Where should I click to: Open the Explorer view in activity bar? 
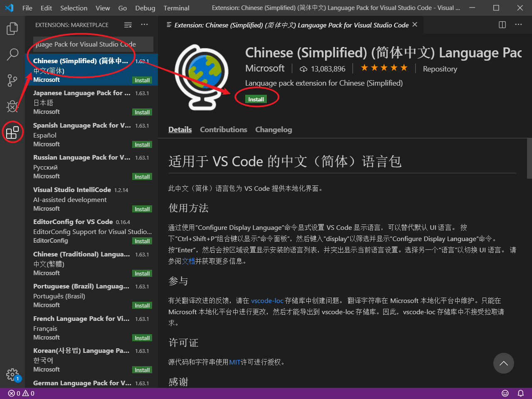pos(12,29)
